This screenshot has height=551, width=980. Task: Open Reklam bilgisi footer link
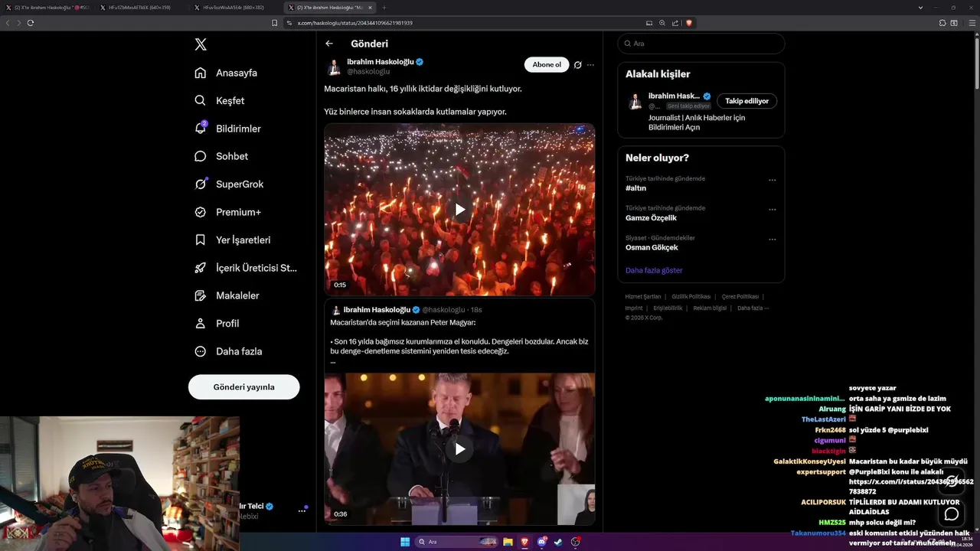pos(710,308)
